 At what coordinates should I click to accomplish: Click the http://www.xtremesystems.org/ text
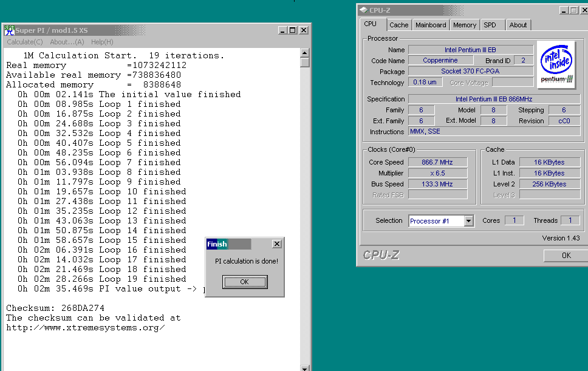(x=86, y=327)
